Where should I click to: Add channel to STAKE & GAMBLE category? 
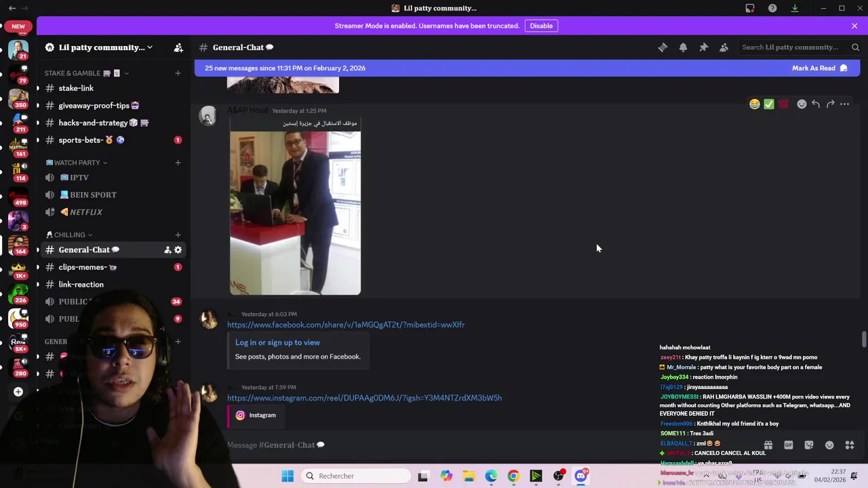tap(178, 73)
